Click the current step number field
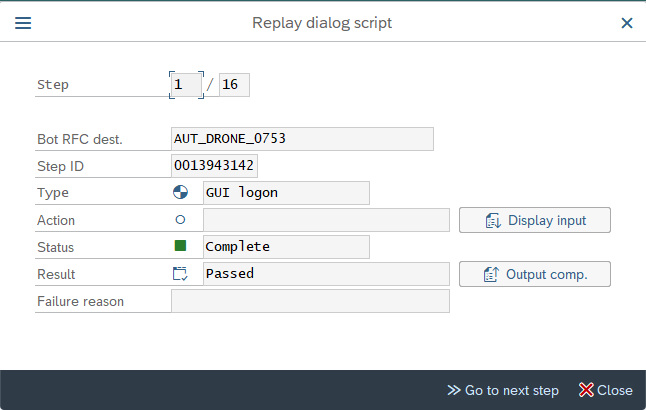 [185, 85]
